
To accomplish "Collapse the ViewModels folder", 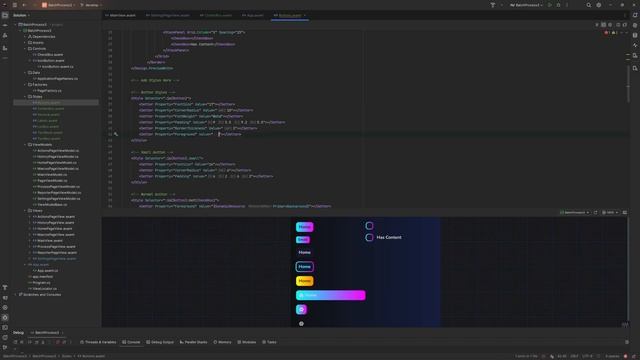I will 25,144.
